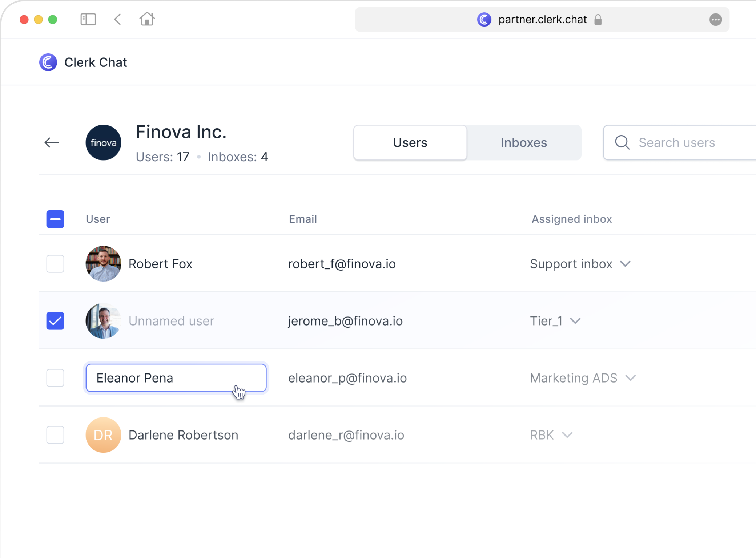Switch to the Users tab
The image size is (756, 558).
point(410,142)
